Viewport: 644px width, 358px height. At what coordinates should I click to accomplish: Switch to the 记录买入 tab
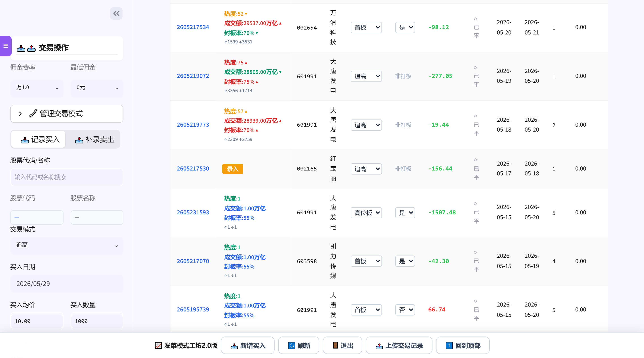pos(38,139)
